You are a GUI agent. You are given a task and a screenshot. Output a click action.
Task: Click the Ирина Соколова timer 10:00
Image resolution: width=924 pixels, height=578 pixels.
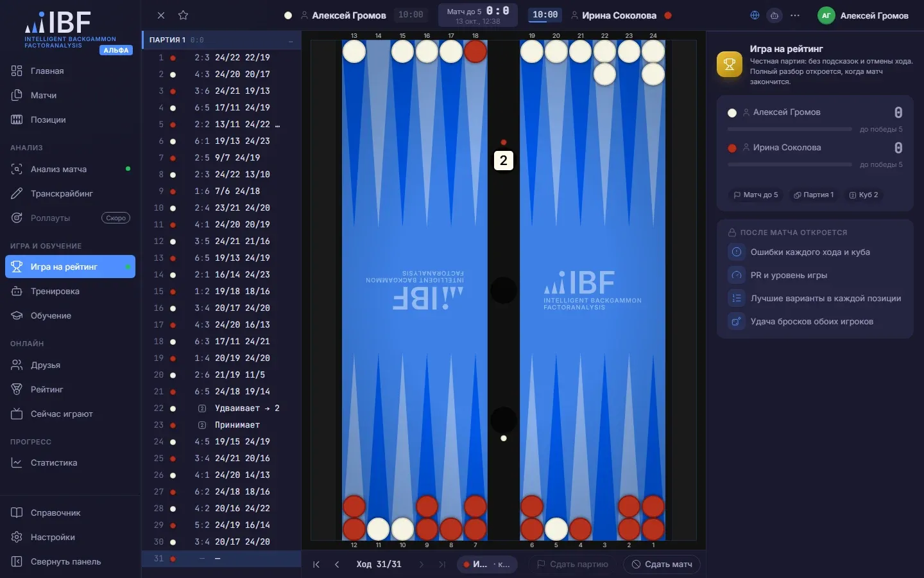[545, 15]
